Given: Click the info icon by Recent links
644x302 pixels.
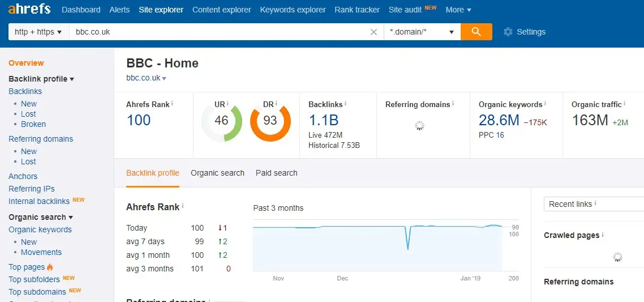Looking at the screenshot, I should [595, 203].
